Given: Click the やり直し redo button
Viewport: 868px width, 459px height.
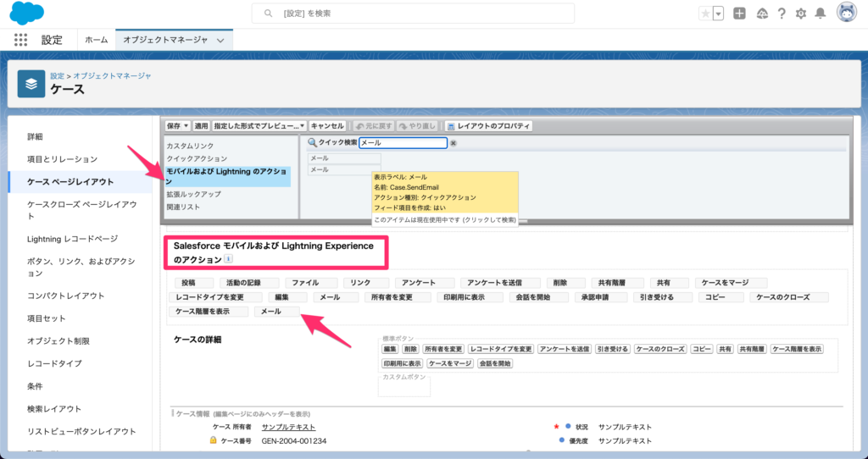Looking at the screenshot, I should (x=417, y=126).
